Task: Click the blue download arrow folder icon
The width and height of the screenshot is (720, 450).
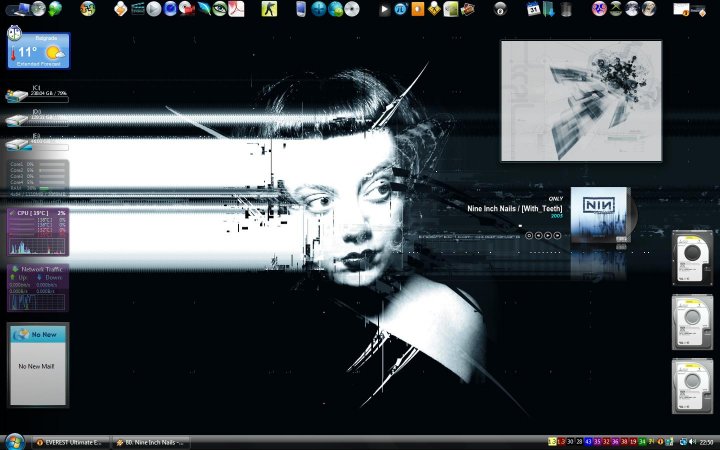Action: point(549,9)
